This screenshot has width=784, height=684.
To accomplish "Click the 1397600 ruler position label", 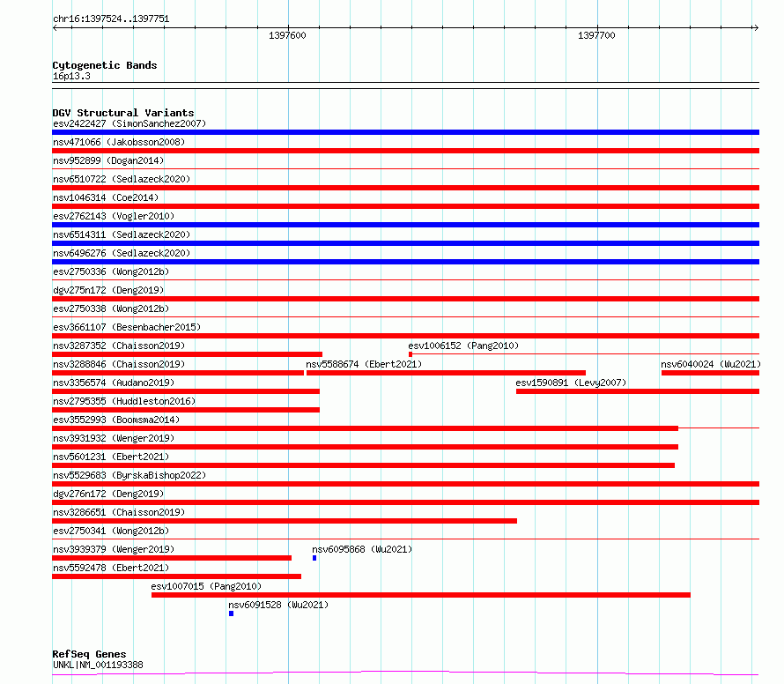I will [x=287, y=35].
